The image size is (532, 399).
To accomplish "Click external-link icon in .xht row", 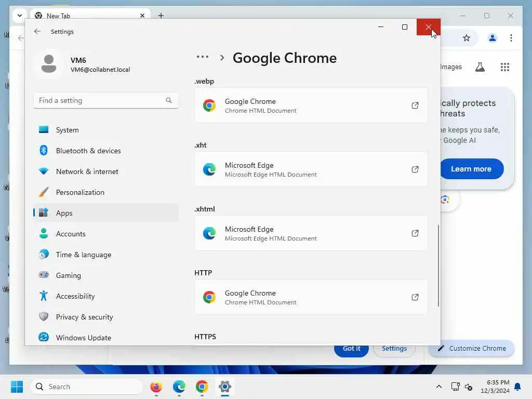I will 415,169.
